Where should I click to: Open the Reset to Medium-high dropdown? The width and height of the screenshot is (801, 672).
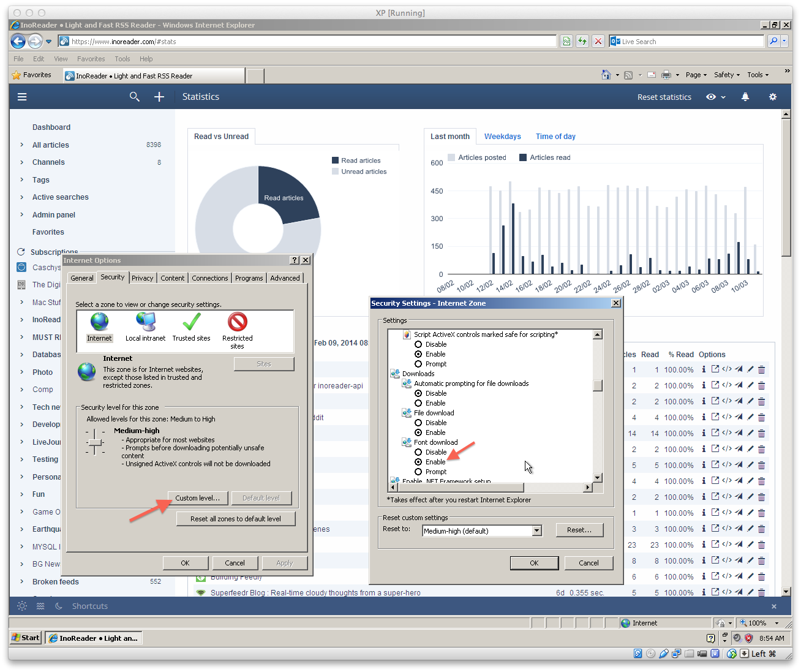(x=536, y=531)
